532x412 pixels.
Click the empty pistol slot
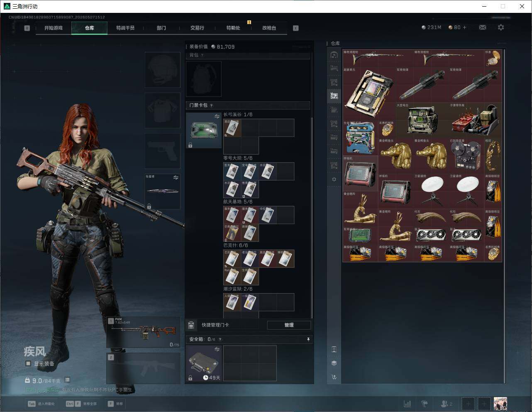click(162, 151)
